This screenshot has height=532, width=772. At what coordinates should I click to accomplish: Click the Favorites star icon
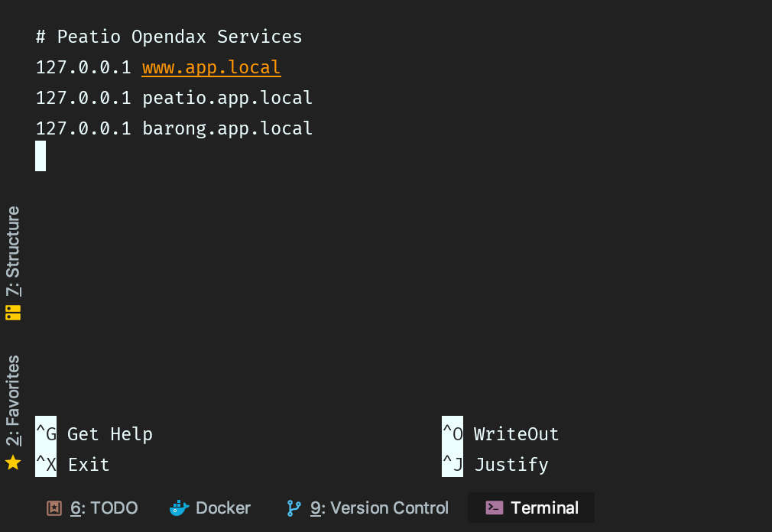point(12,463)
